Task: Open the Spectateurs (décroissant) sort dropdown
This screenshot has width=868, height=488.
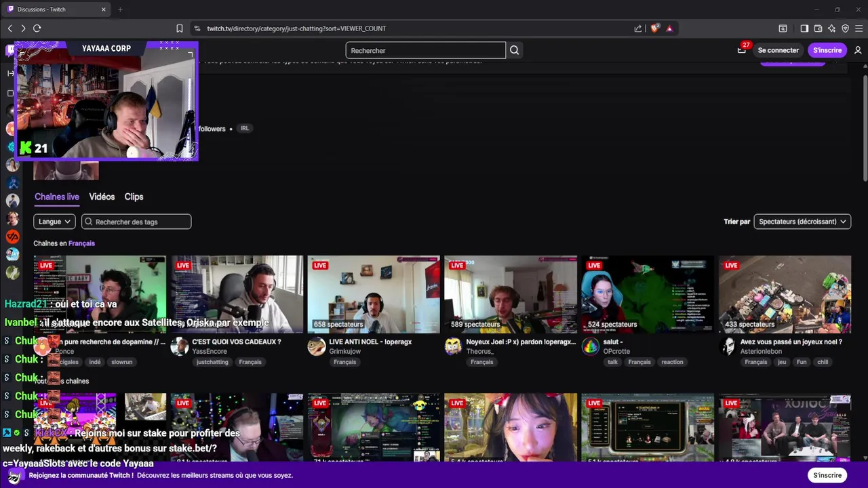Action: (802, 222)
